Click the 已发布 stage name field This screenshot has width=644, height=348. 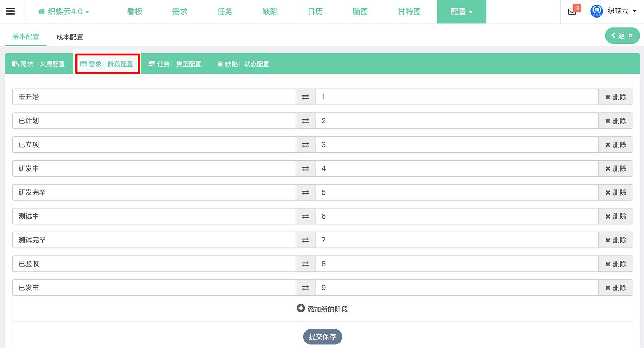(154, 288)
